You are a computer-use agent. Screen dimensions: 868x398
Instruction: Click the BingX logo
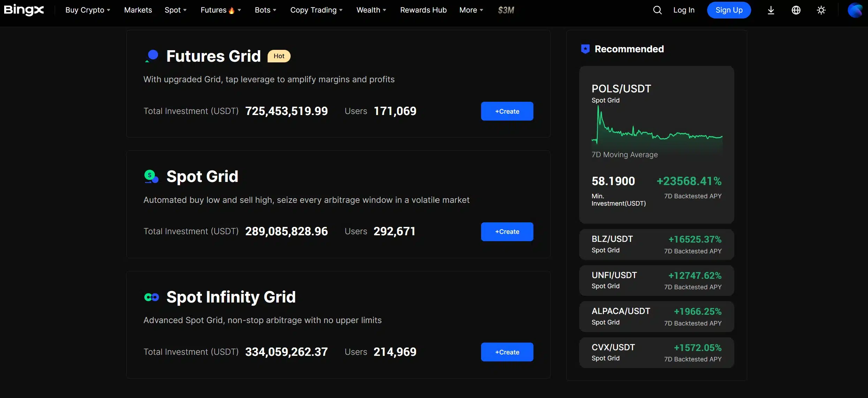pyautogui.click(x=24, y=10)
